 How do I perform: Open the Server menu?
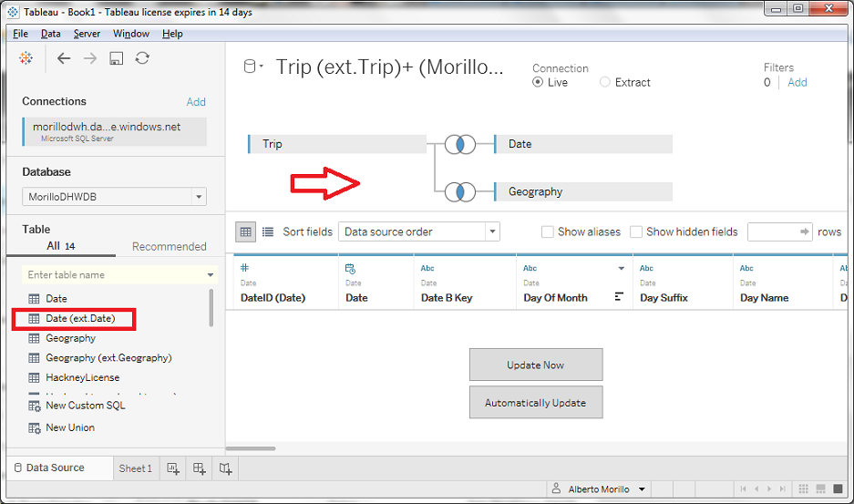pos(87,34)
